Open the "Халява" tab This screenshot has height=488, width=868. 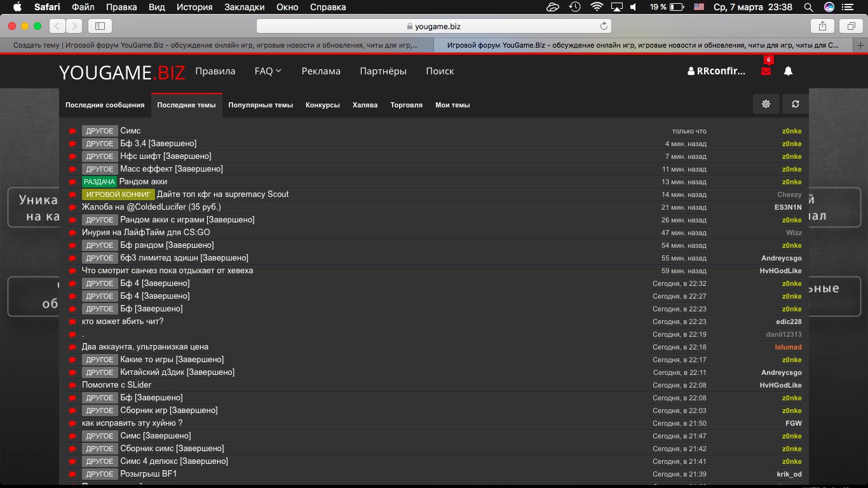pyautogui.click(x=365, y=105)
